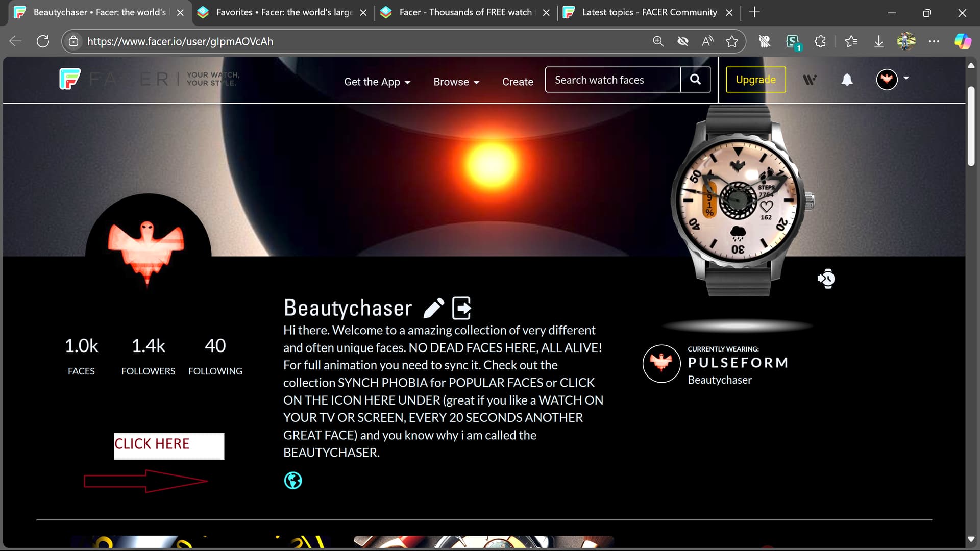Open the Get the App dropdown
This screenshot has width=980, height=551.
pyautogui.click(x=377, y=82)
